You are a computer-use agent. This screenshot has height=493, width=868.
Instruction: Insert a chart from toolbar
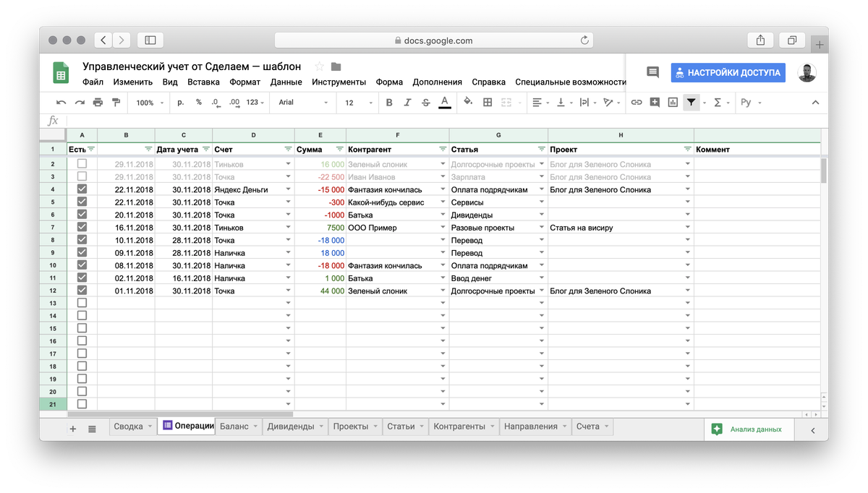(x=673, y=103)
